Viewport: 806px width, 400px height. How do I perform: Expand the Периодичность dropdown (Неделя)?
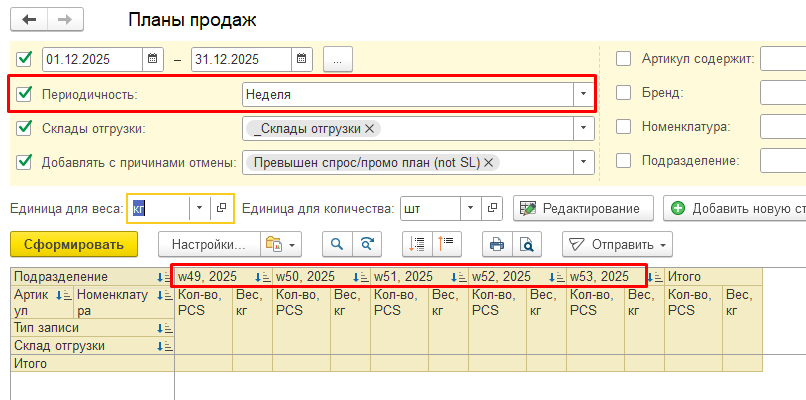[583, 94]
